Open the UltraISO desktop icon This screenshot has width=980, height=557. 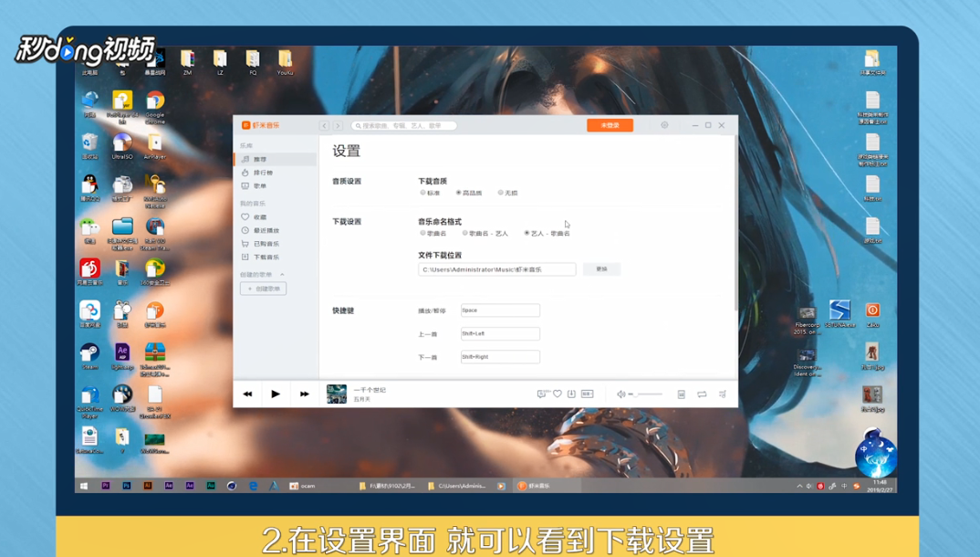pos(122,146)
